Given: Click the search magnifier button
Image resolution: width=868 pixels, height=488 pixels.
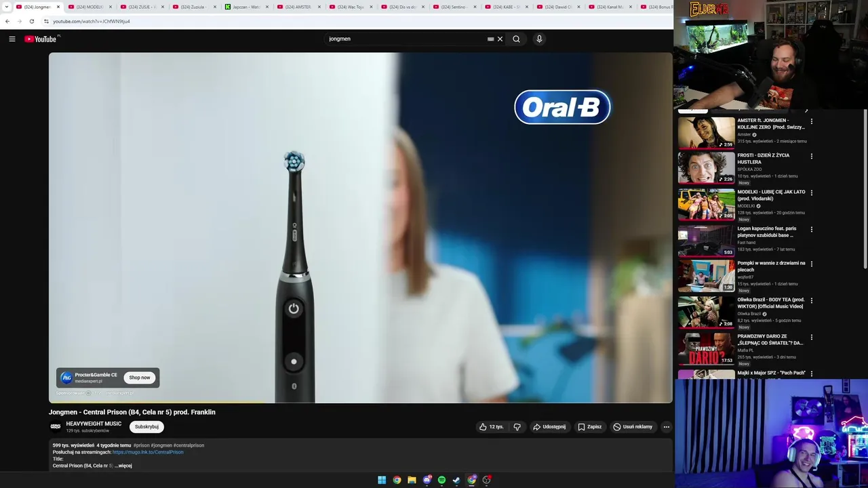Looking at the screenshot, I should pos(516,39).
